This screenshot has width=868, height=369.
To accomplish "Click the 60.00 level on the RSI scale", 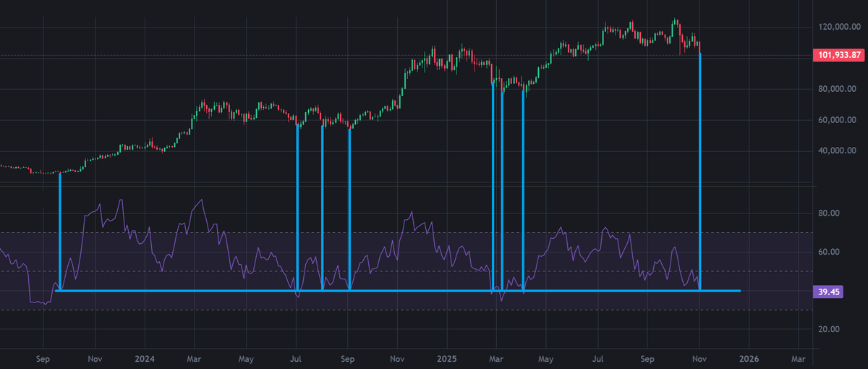I will pos(829,253).
